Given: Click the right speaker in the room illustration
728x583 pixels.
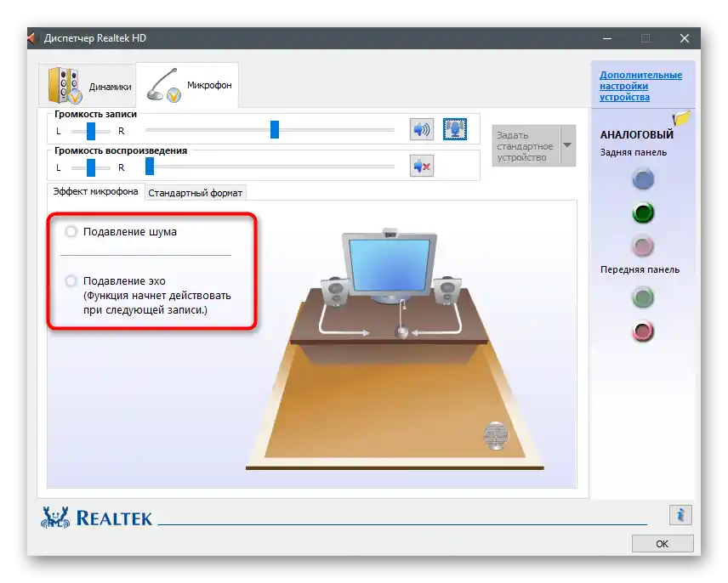Looking at the screenshot, I should click(446, 291).
